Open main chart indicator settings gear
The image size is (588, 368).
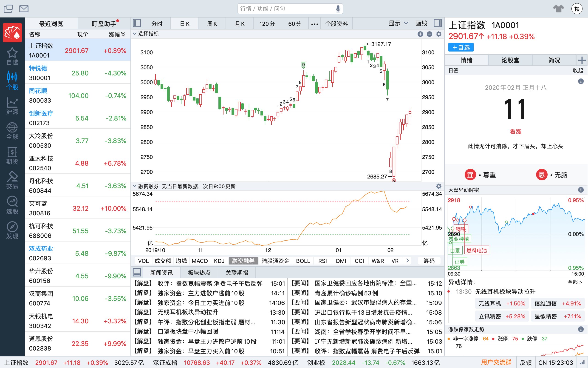coord(438,34)
